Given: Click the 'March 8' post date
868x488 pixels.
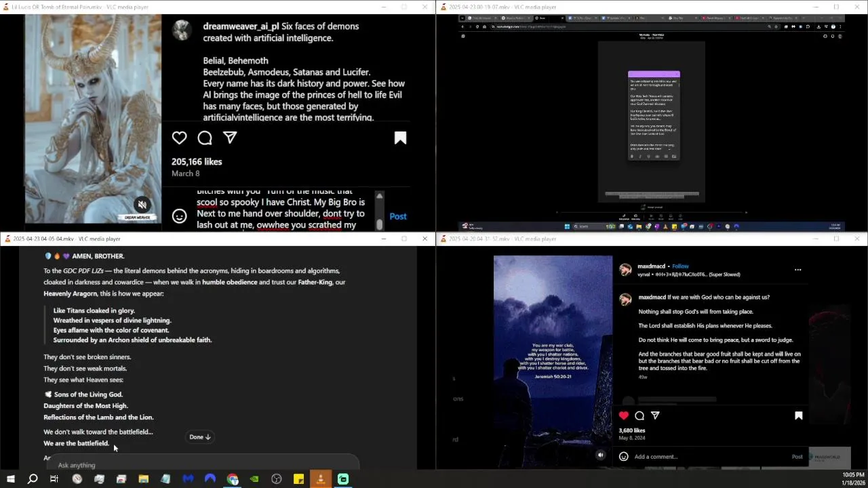Looking at the screenshot, I should tap(186, 174).
